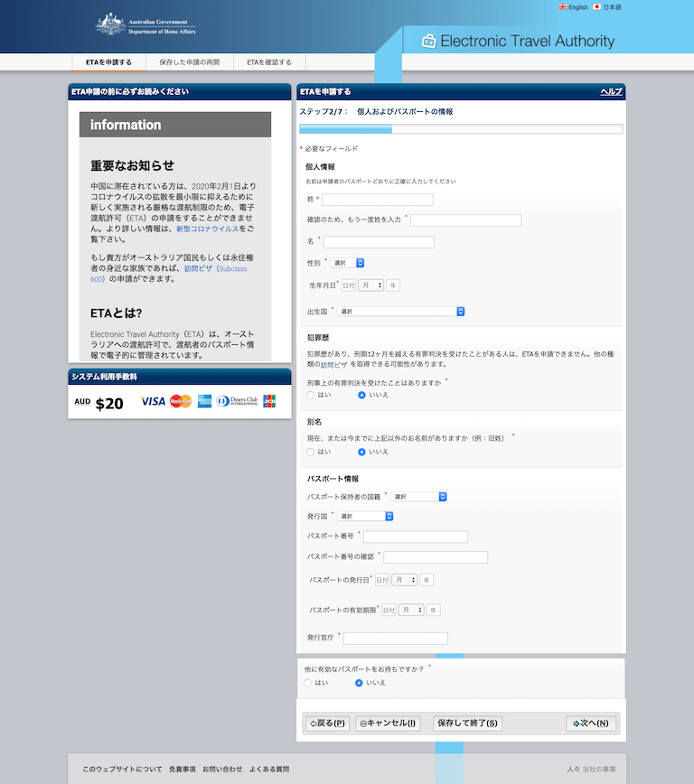Click the UK flag icon beside English
Image resolution: width=694 pixels, height=784 pixels.
tap(562, 7)
